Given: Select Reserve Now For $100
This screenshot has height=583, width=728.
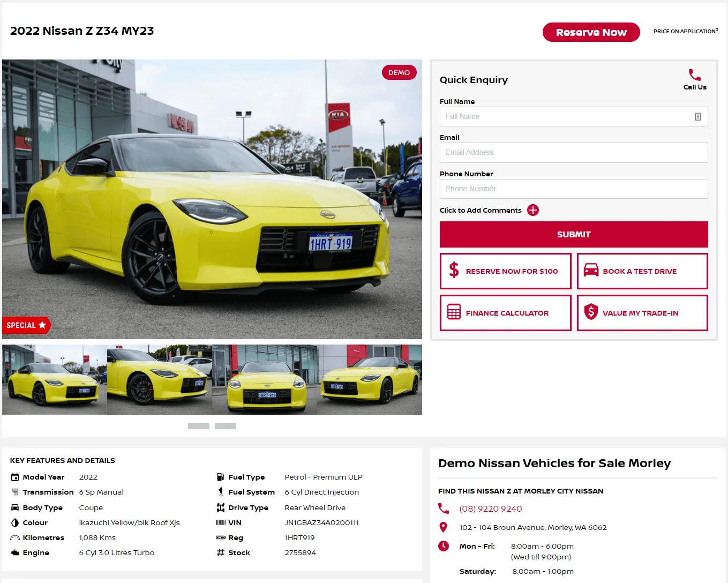Looking at the screenshot, I should pyautogui.click(x=506, y=271).
